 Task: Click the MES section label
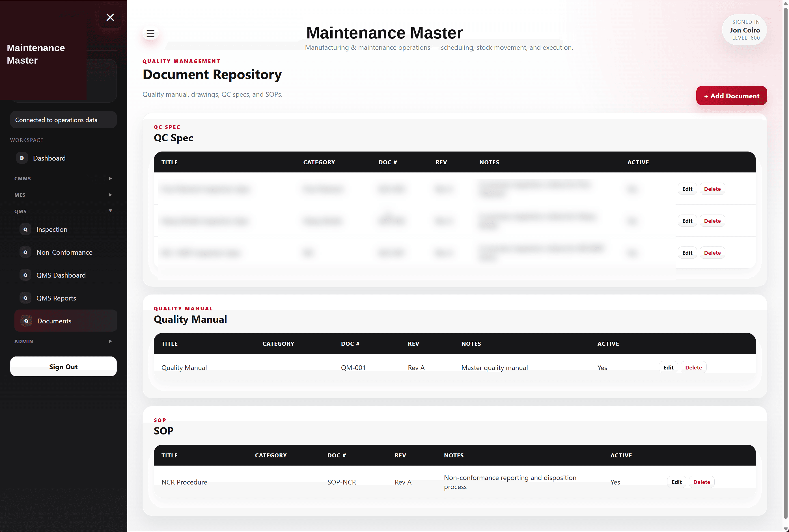20,195
